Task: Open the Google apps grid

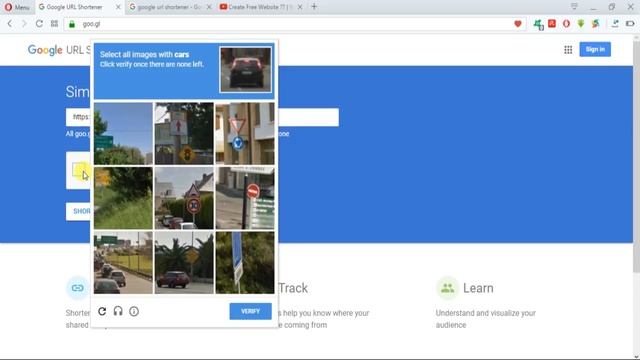Action: point(568,50)
